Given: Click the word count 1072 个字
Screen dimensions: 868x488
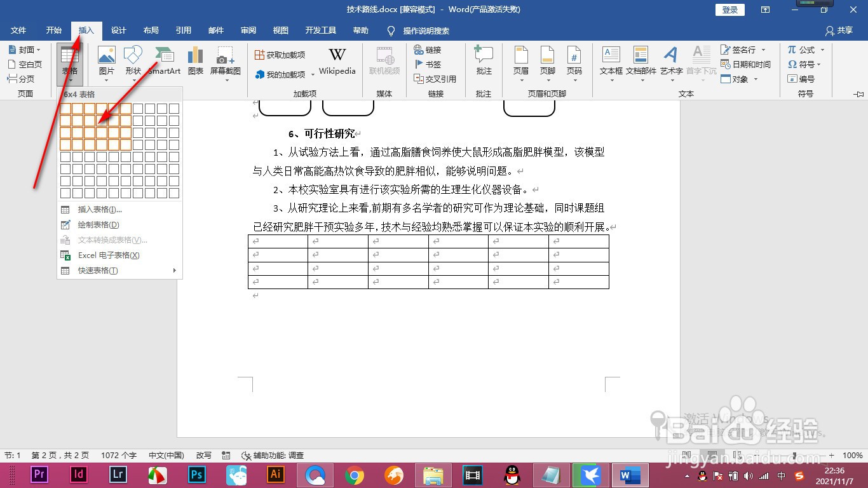Looking at the screenshot, I should pos(119,456).
